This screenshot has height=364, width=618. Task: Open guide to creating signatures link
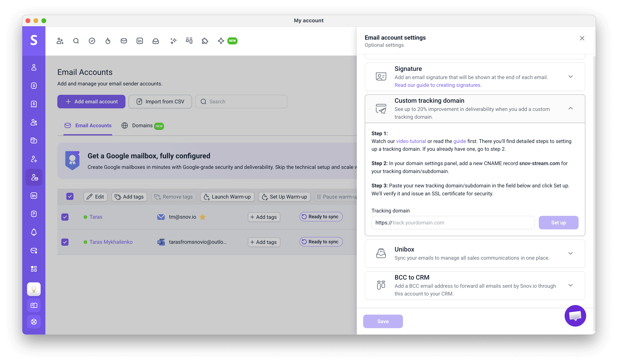(x=438, y=85)
